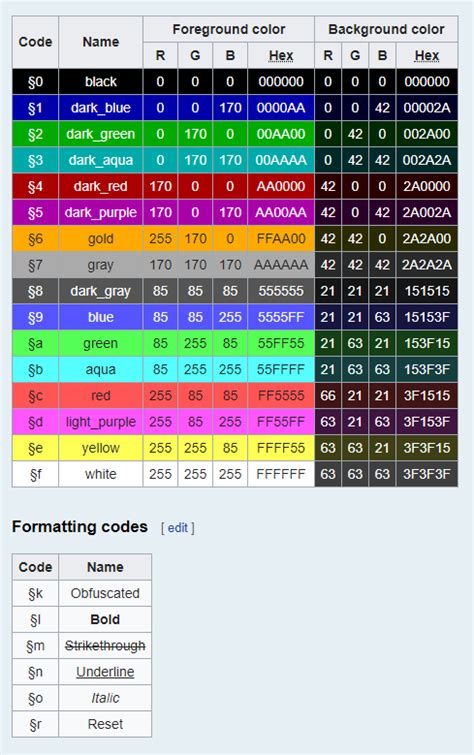474x755 pixels.
Task: Select the §c code cell
Action: pyautogui.click(x=35, y=395)
